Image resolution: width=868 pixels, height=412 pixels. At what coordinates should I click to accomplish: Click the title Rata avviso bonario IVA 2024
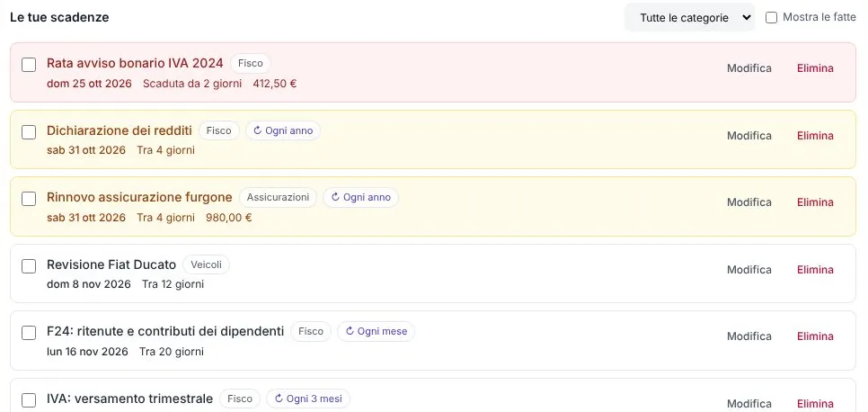pos(135,63)
